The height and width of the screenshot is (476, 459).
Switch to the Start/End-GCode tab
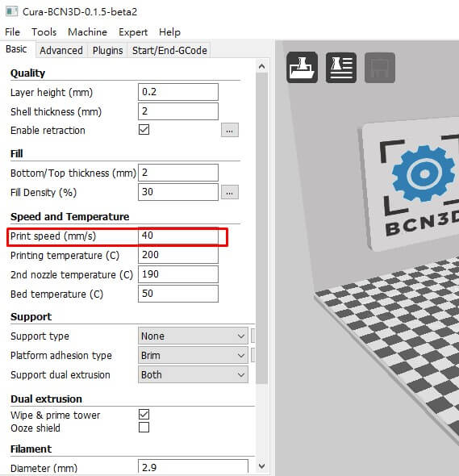169,50
